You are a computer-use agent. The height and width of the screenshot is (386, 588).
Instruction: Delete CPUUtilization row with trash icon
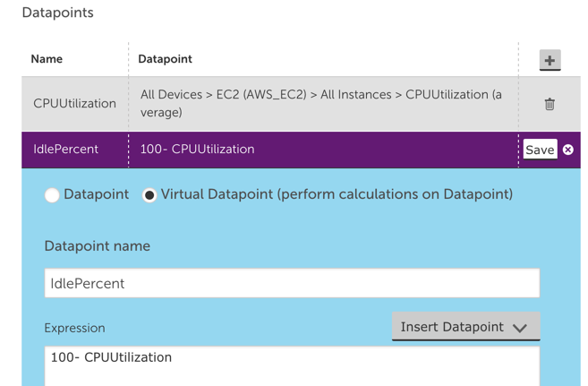pyautogui.click(x=550, y=104)
